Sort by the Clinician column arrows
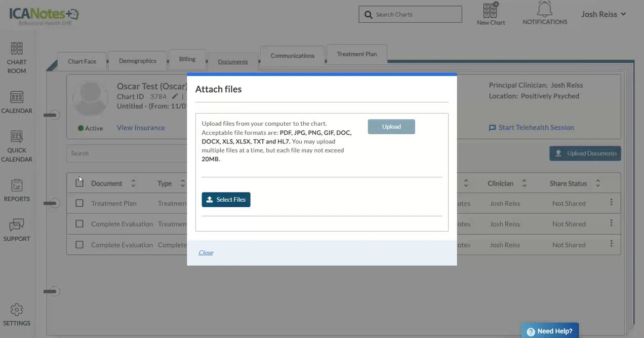 coord(524,183)
